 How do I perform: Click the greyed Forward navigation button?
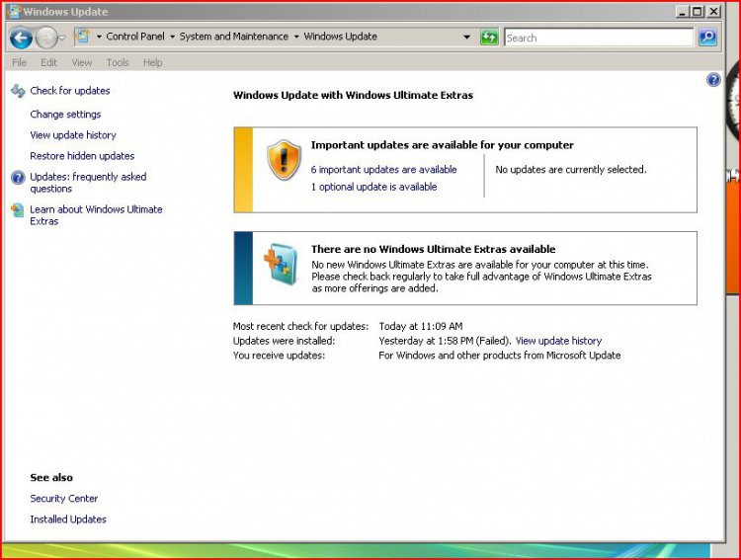[45, 38]
